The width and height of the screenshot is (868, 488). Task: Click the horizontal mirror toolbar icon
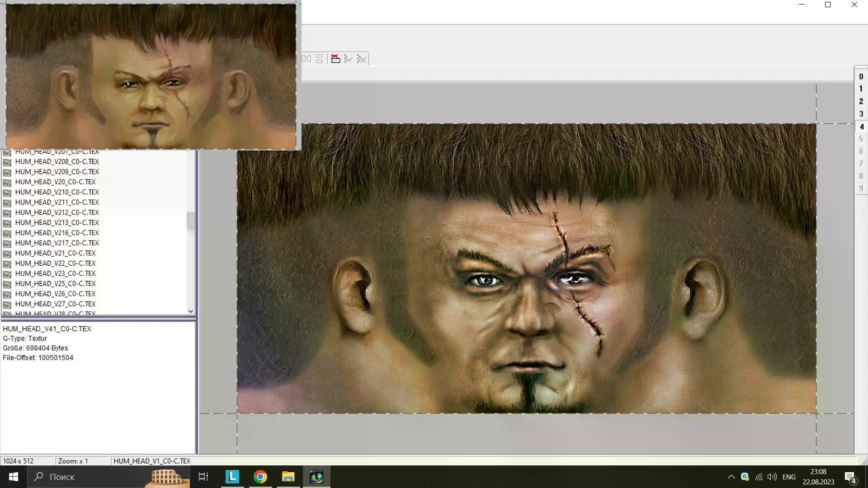pos(307,59)
